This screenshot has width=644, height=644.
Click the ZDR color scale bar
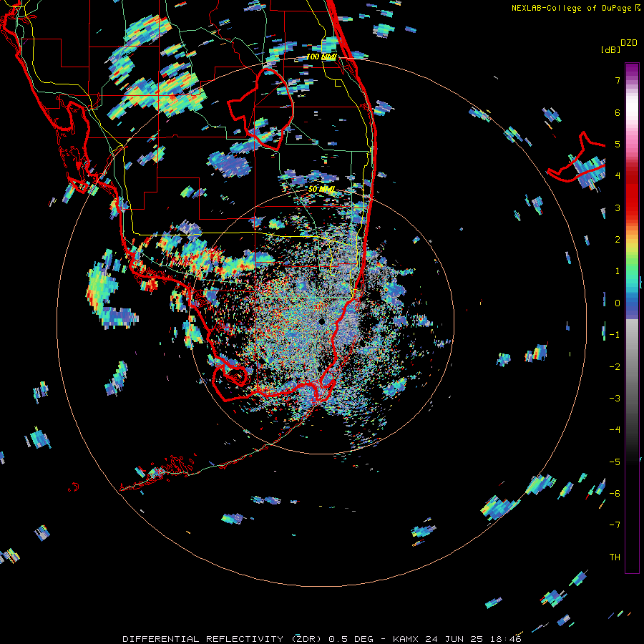632,318
